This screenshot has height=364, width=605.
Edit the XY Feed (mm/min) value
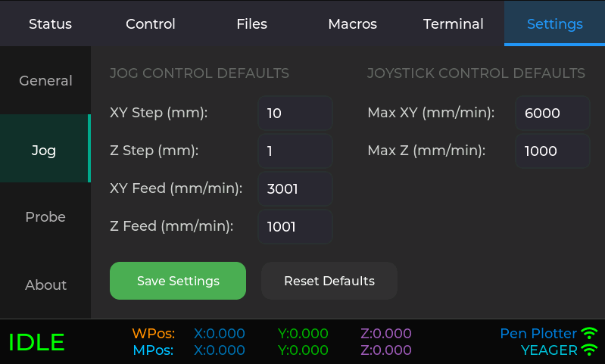tap(295, 189)
